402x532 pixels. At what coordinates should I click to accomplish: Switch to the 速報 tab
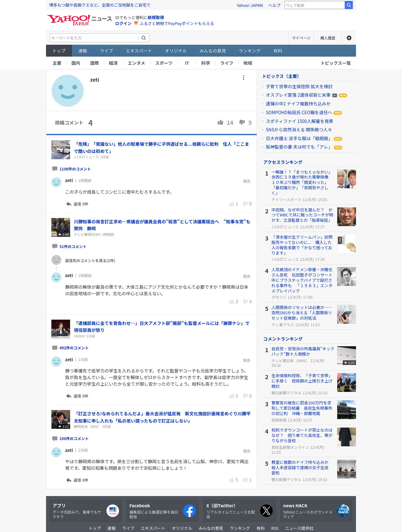point(83,51)
